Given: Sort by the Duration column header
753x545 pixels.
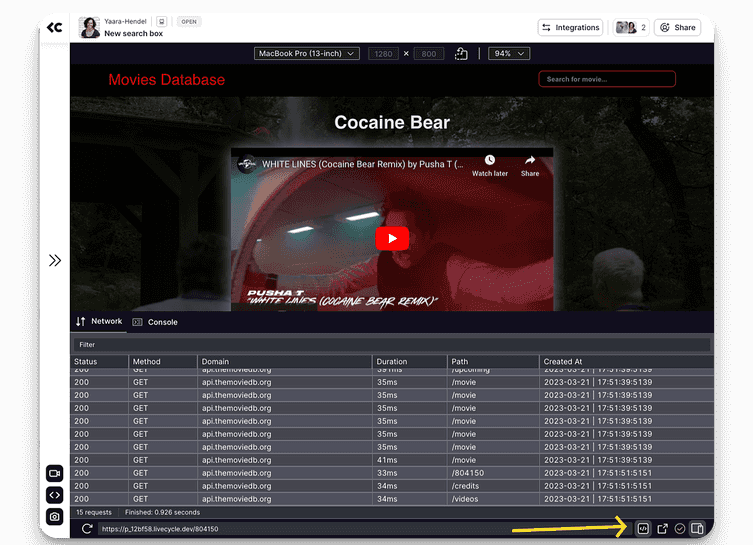Looking at the screenshot, I should [x=410, y=362].
